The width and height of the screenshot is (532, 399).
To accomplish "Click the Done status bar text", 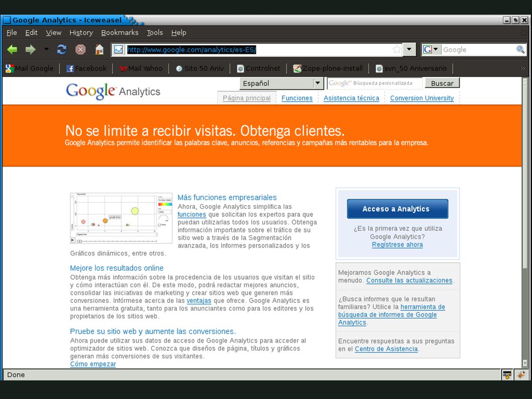I will (x=16, y=375).
